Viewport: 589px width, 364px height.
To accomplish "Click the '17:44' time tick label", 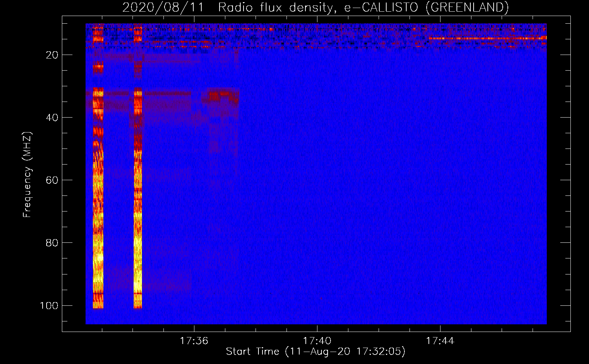I will pyautogui.click(x=440, y=341).
